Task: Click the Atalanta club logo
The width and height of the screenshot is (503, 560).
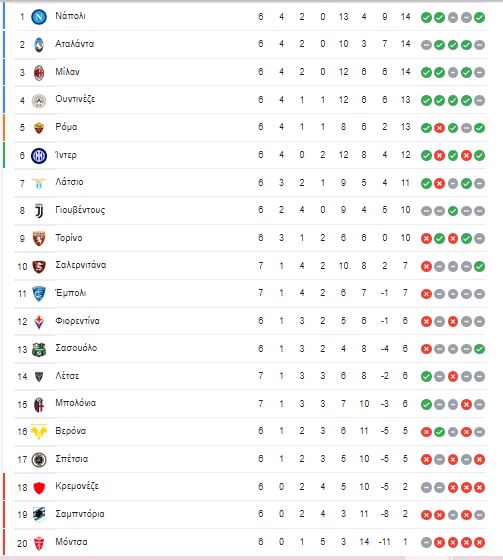Action: coord(39,45)
